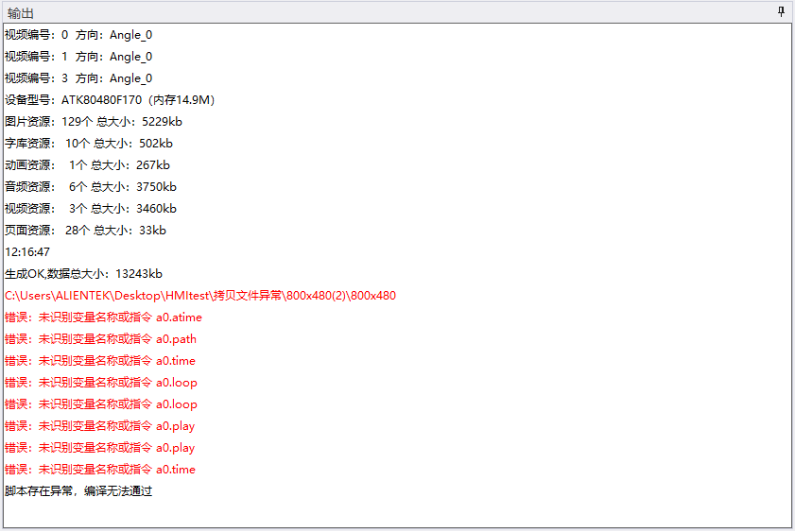This screenshot has width=795, height=532.
Task: Click the pin icon of output panel
Action: tap(781, 11)
